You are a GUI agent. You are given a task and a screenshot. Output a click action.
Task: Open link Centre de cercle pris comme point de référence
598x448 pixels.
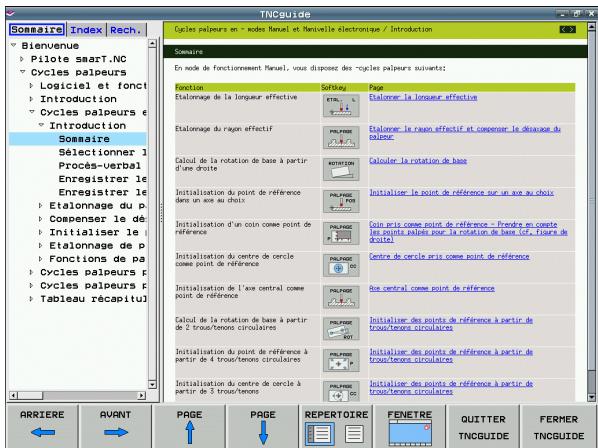(449, 257)
